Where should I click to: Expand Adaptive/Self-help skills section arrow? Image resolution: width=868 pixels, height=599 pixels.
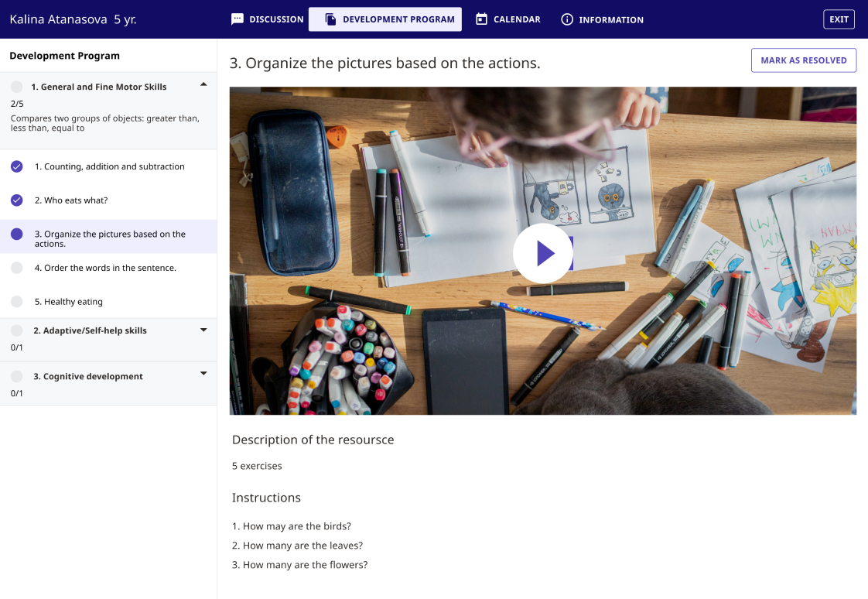tap(203, 330)
